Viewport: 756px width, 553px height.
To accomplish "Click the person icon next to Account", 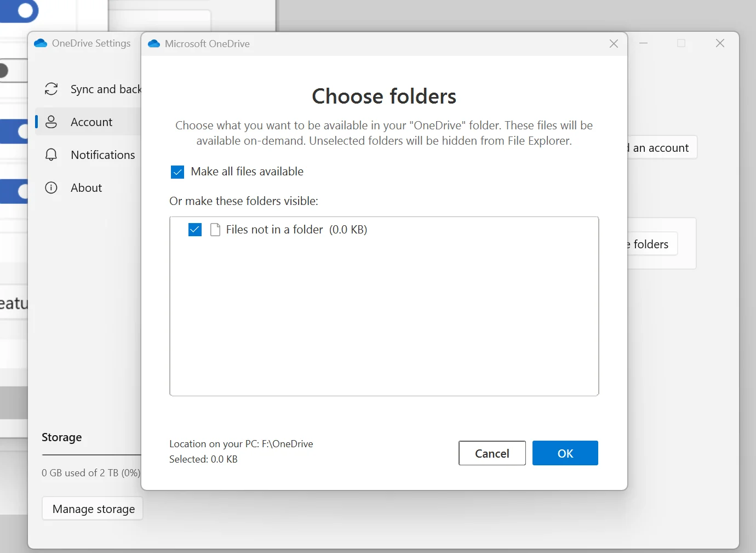I will pyautogui.click(x=51, y=122).
